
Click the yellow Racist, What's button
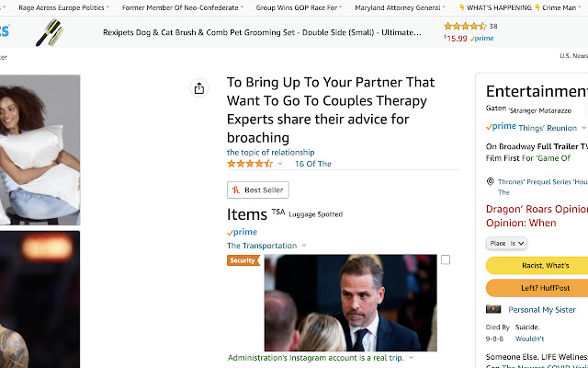coord(537,266)
